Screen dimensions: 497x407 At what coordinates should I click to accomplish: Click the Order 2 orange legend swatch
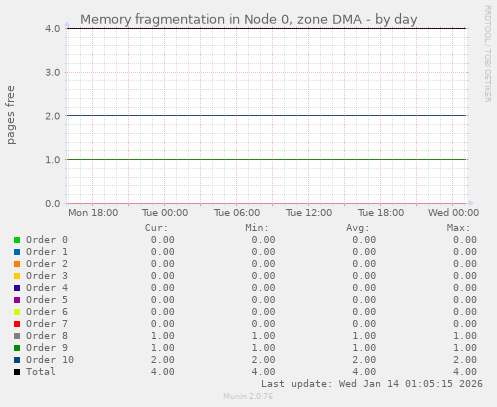(x=17, y=264)
